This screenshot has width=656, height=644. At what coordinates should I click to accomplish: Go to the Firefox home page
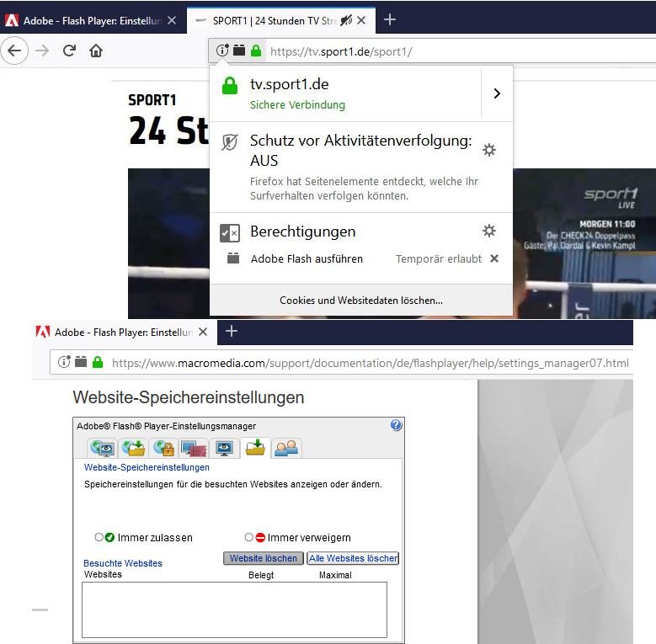click(x=96, y=51)
